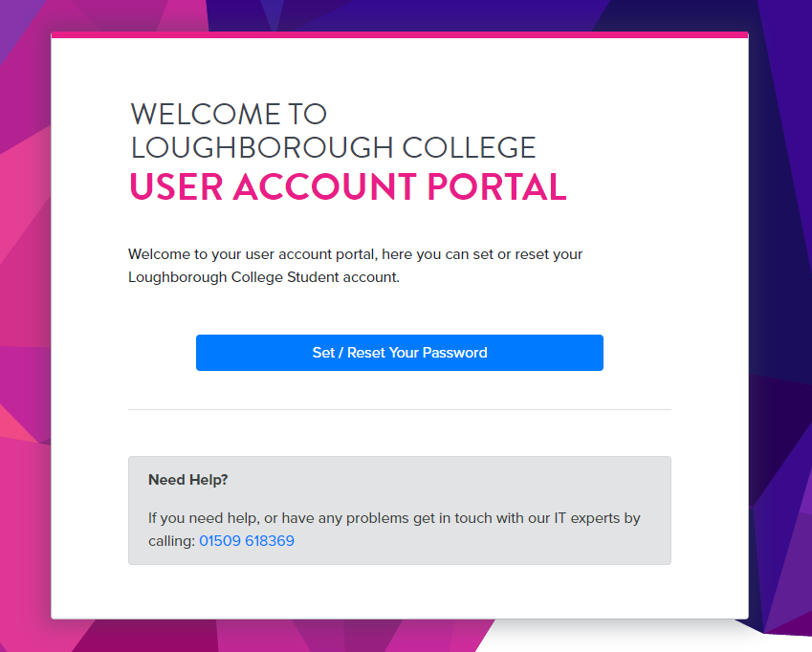Click the Set / Reset Your Password button
This screenshot has width=812, height=652.
[399, 353]
